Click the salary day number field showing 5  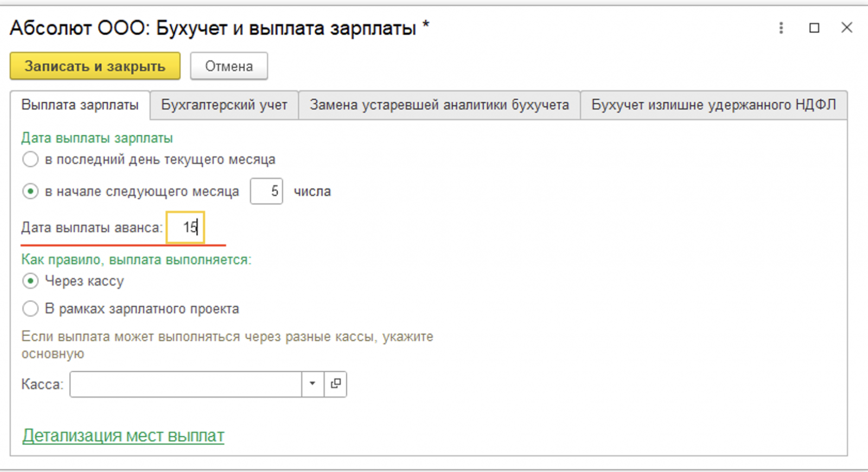[x=266, y=192]
